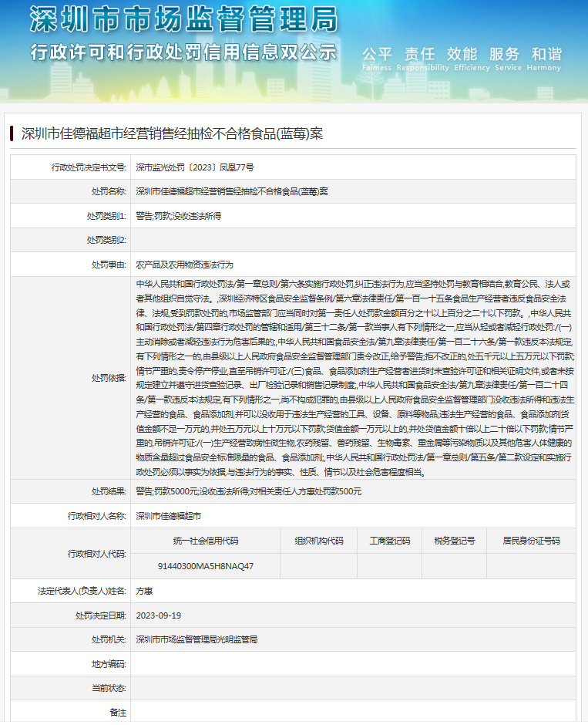Click the 行政相对人名称 row label

coord(97,516)
